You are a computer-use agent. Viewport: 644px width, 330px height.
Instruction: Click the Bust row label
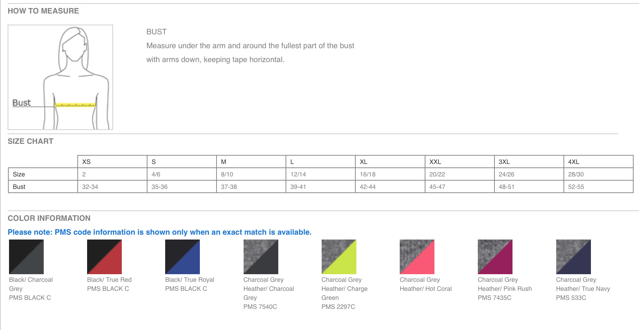coord(43,187)
